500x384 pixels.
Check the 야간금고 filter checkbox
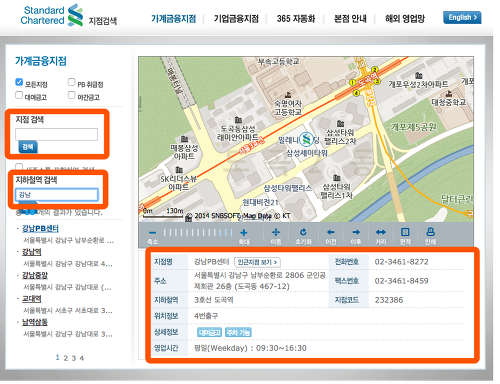(x=71, y=95)
